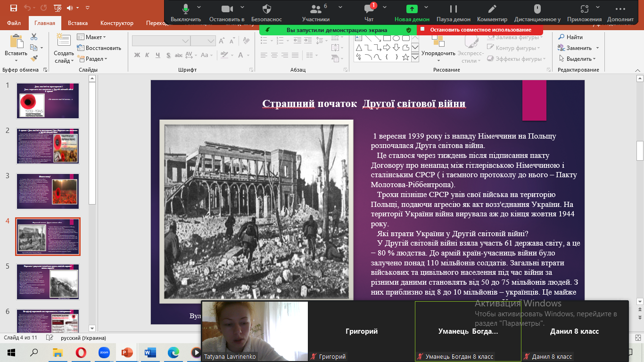The height and width of the screenshot is (362, 644).
Task: Toggle bold Ж formatting
Action: tap(137, 55)
